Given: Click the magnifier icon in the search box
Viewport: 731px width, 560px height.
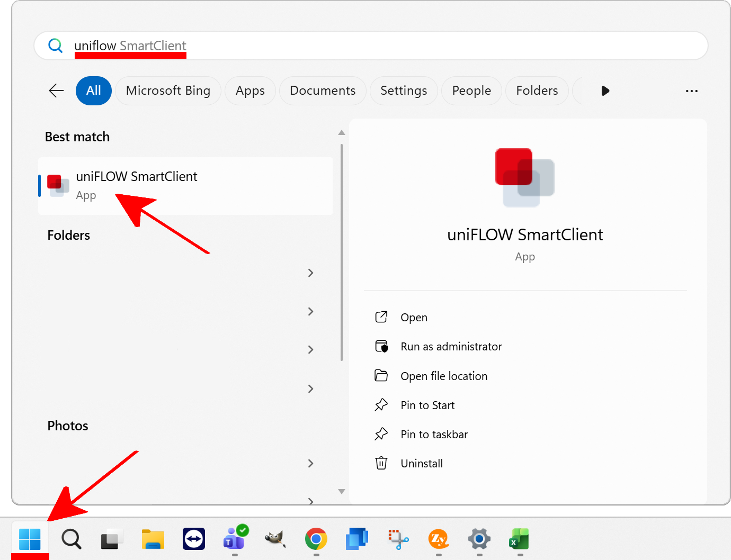Looking at the screenshot, I should pos(55,46).
